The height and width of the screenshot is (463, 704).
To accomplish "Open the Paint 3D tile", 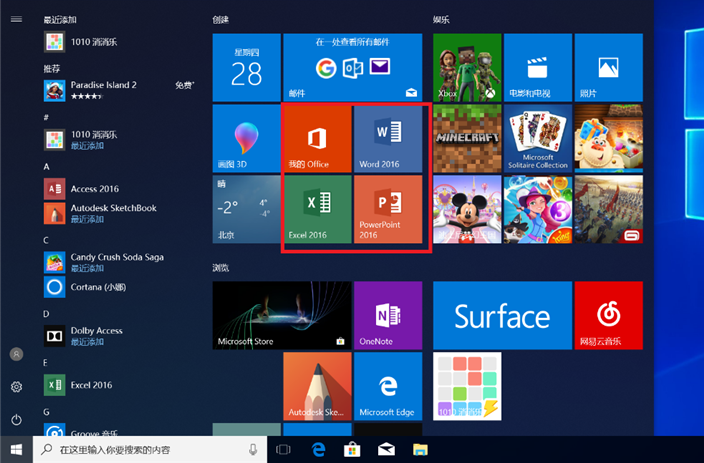I will coord(246,139).
